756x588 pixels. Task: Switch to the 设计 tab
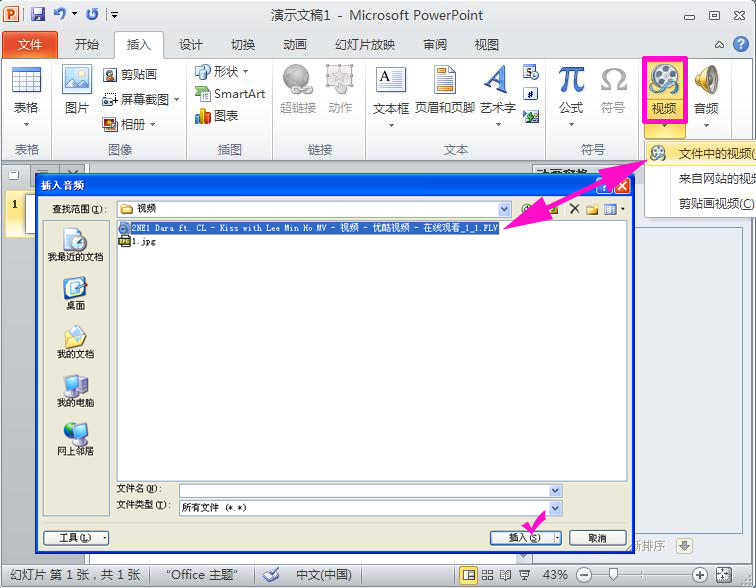191,45
